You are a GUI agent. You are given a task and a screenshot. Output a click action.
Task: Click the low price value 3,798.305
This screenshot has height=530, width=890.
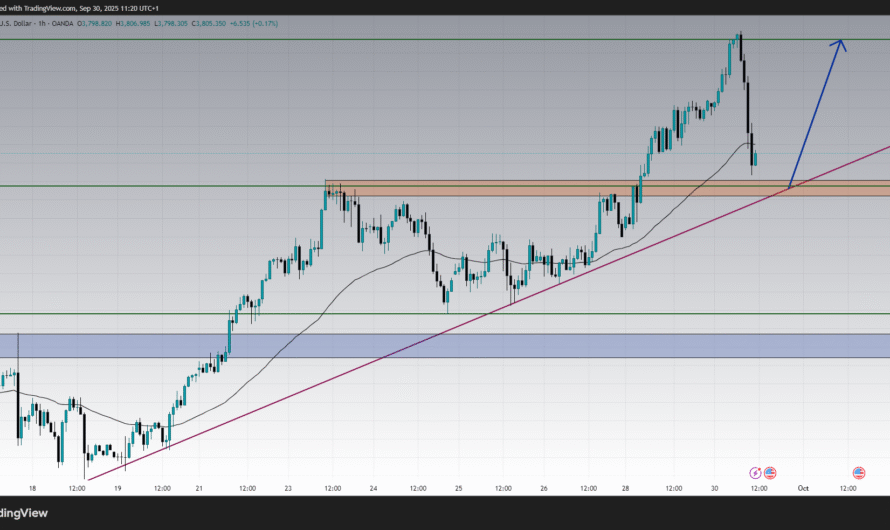coord(173,24)
